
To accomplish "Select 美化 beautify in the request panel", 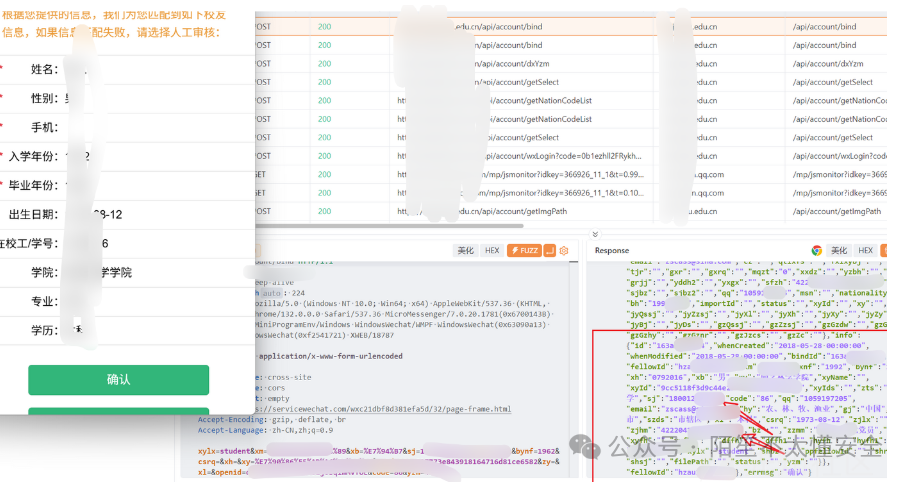I will [x=466, y=250].
